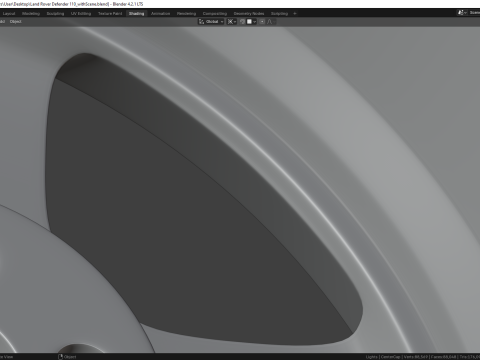
Task: Open the Pivot Point selector
Action: (x=232, y=22)
